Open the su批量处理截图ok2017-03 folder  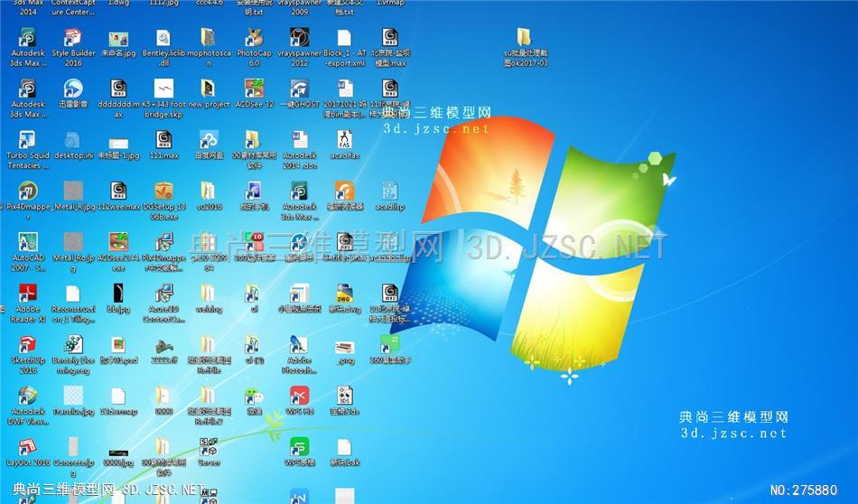pos(524,38)
